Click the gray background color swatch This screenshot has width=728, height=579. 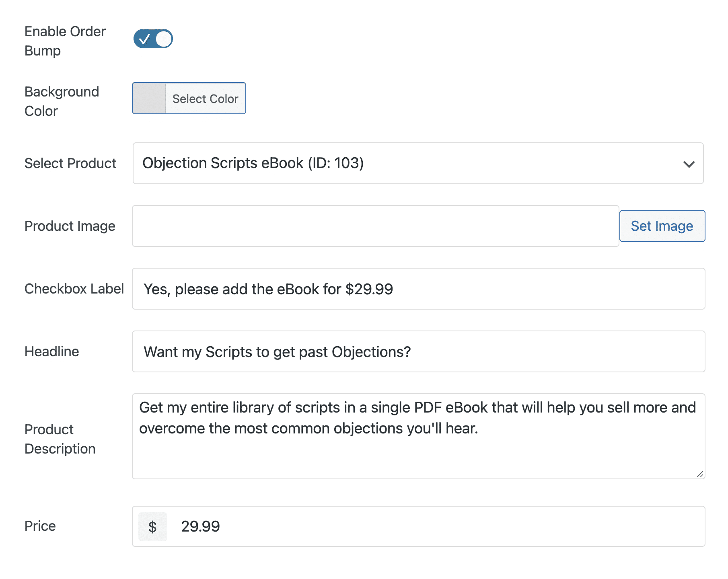[x=149, y=99]
